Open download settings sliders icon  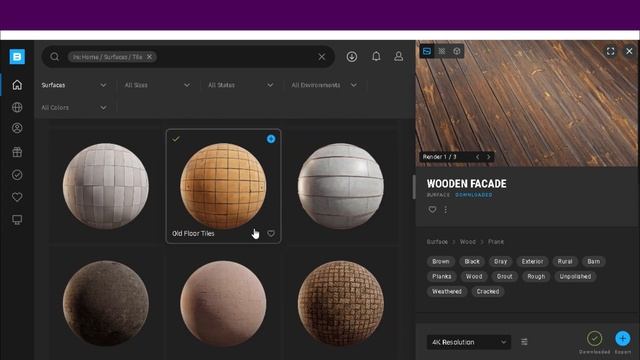pos(524,342)
